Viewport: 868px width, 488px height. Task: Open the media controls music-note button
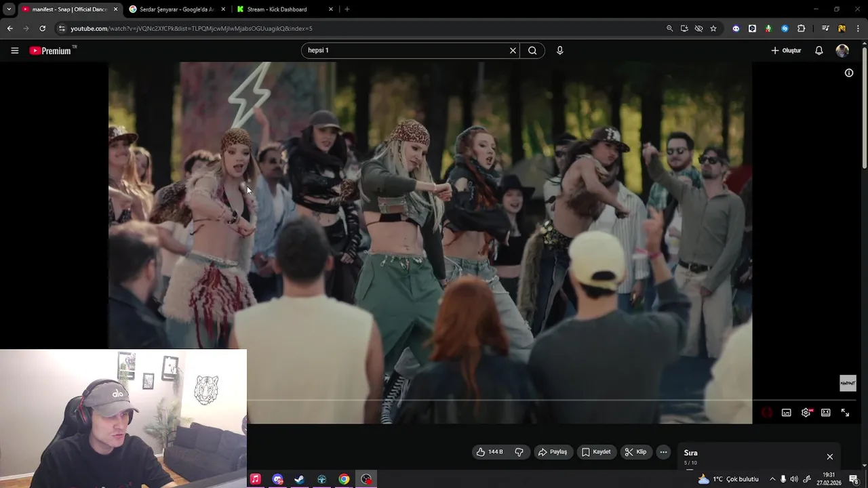pyautogui.click(x=825, y=28)
